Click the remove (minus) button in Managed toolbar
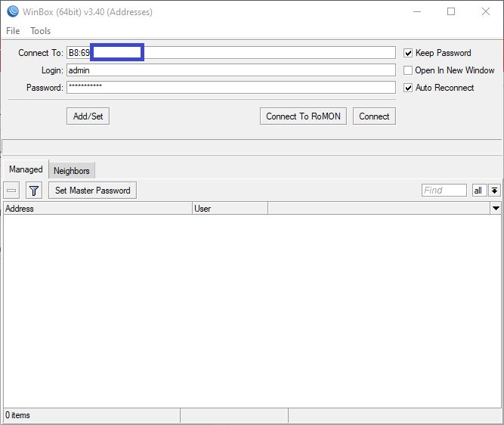Viewport: 504px width, 425px height. (x=11, y=191)
